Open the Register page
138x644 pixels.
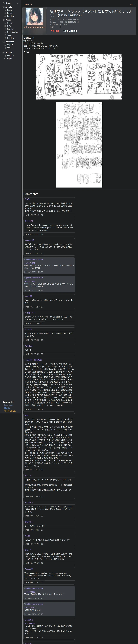(11, 55)
